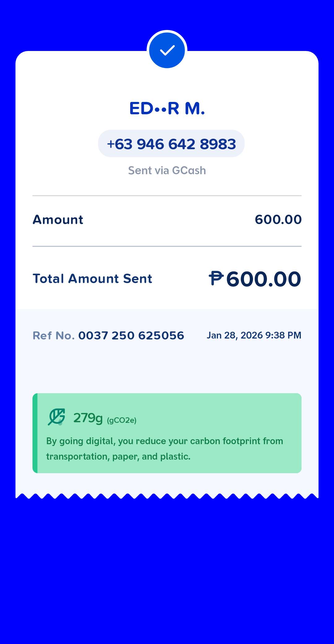Click the Jan 28, 2026 9:38 PM timestamp
This screenshot has width=334, height=644.
[254, 335]
